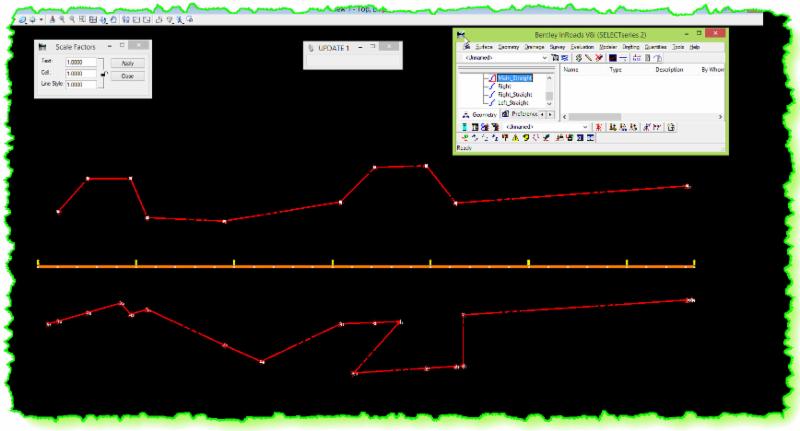Open the Geometry menu in InRoads
The height and width of the screenshot is (431, 800).
[508, 47]
